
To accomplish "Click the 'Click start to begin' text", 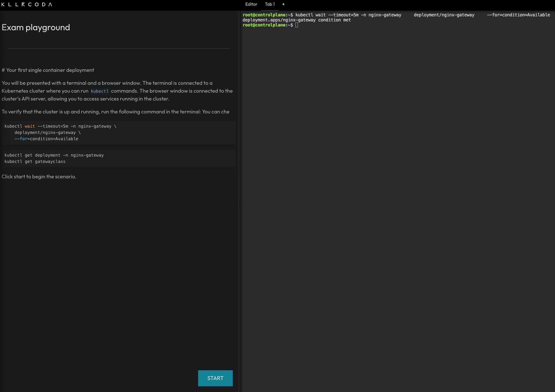I will point(39,176).
